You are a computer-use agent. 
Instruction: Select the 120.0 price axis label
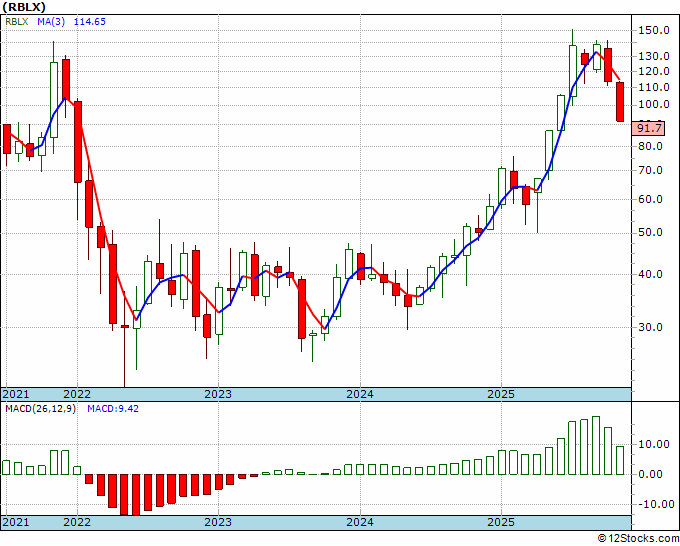(x=654, y=72)
